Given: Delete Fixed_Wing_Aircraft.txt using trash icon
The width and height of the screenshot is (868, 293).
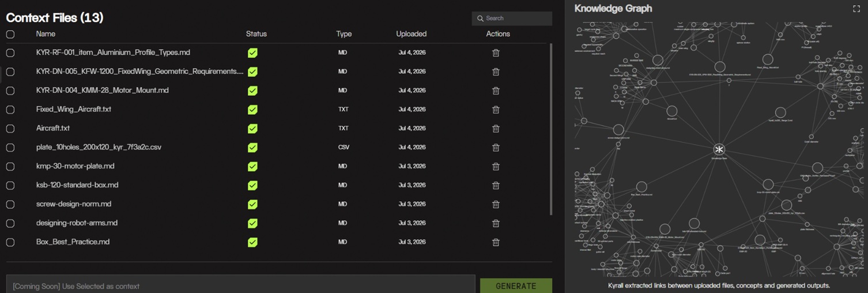Looking at the screenshot, I should (x=496, y=110).
